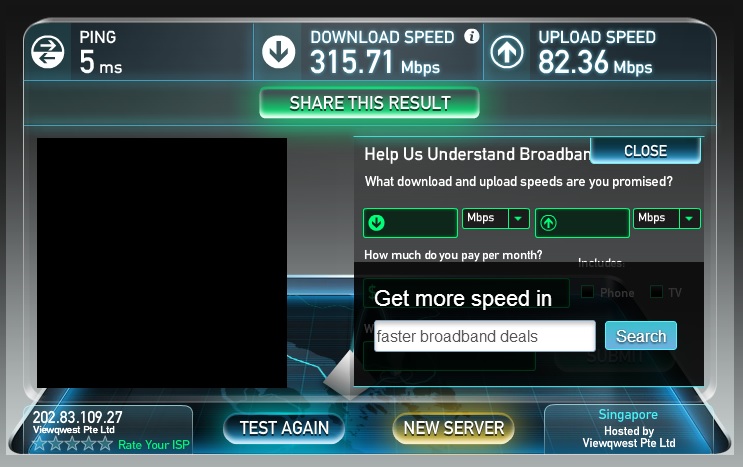Click the download speed arrow icon
The width and height of the screenshot is (743, 467).
[279, 52]
